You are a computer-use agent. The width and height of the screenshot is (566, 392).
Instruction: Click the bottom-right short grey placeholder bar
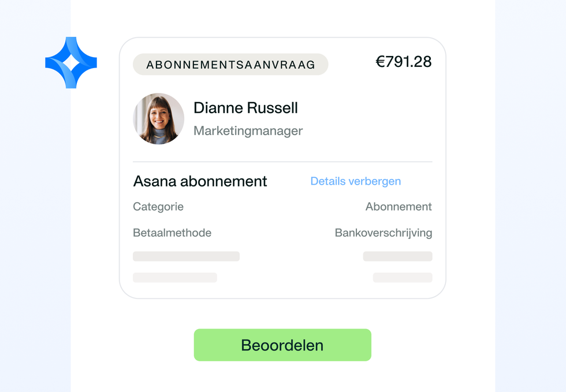pyautogui.click(x=403, y=278)
